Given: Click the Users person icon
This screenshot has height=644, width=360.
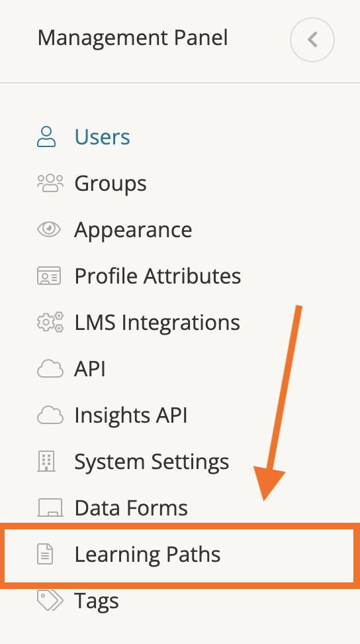Looking at the screenshot, I should [46, 136].
